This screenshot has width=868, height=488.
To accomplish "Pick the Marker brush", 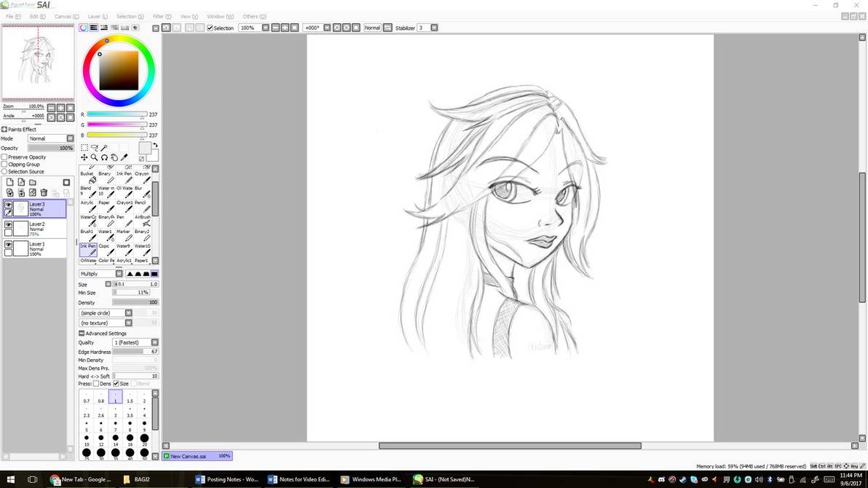I will click(x=124, y=235).
